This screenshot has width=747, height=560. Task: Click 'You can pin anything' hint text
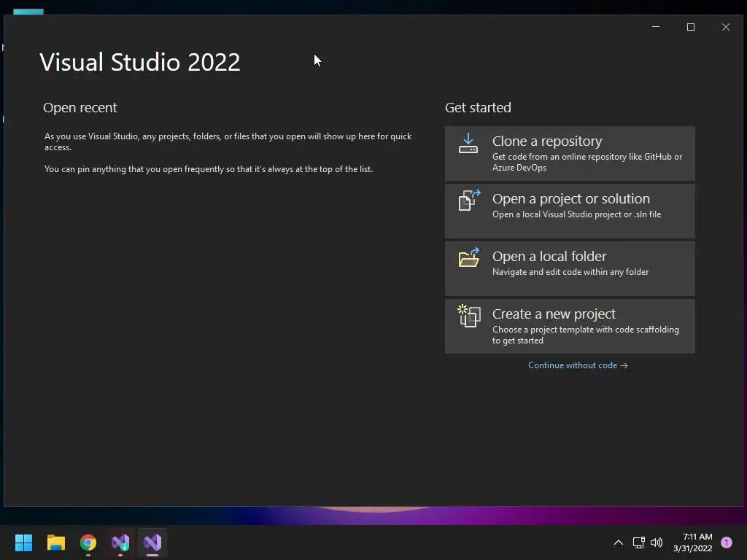pyautogui.click(x=209, y=169)
